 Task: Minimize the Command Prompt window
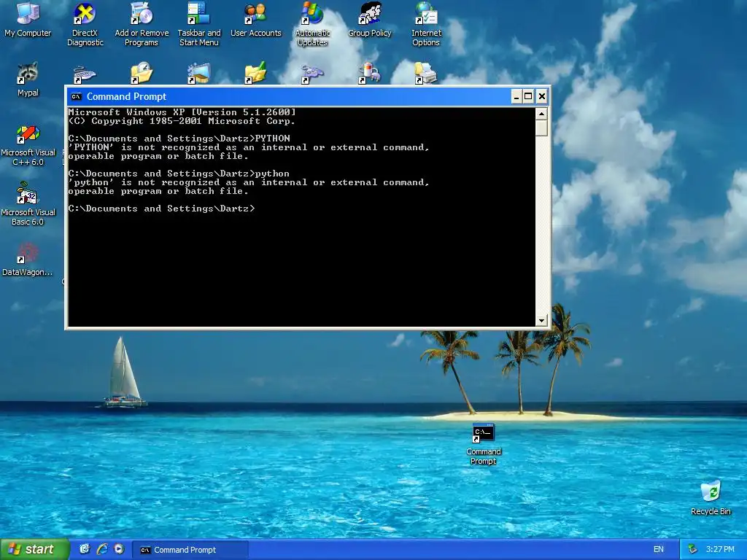[516, 97]
